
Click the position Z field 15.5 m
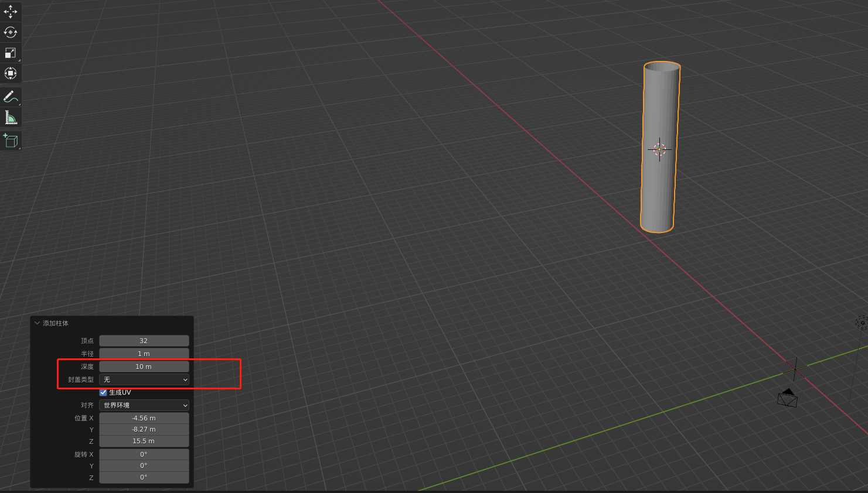[x=144, y=441]
